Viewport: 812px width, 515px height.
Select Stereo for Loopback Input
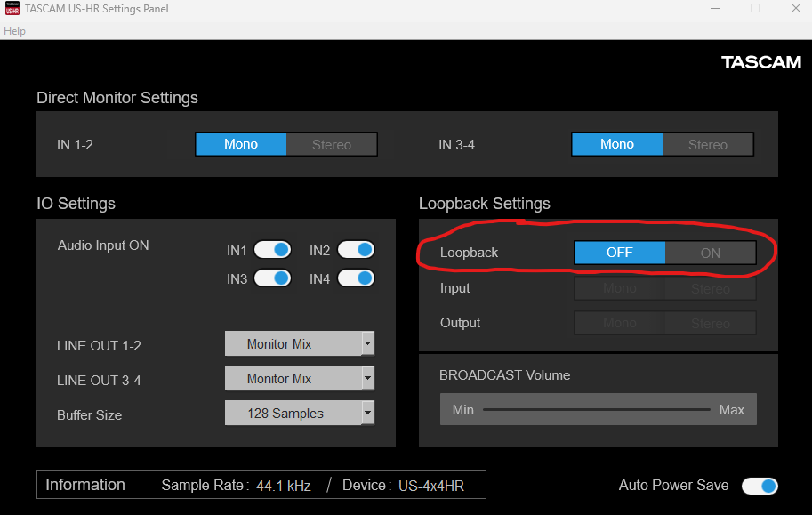pyautogui.click(x=710, y=288)
